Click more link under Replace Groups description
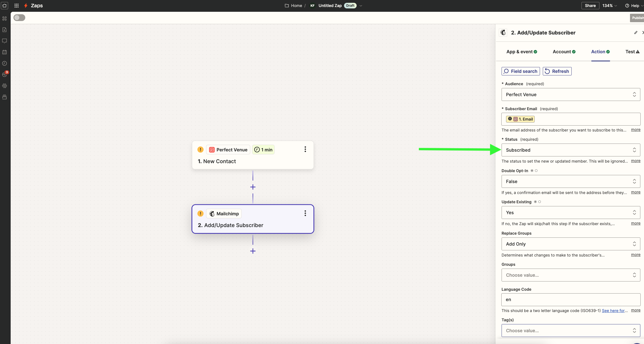Screen dimensions: 644x344 tap(636, 255)
